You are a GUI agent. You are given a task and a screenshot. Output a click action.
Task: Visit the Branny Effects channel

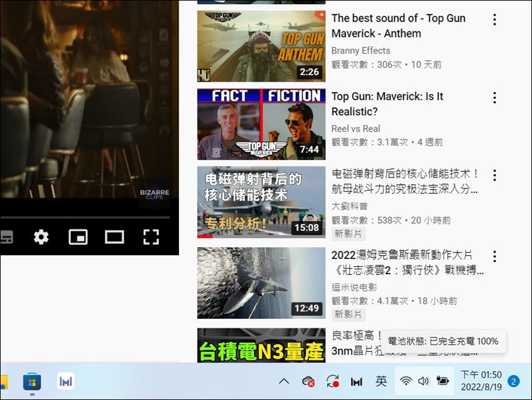[x=361, y=50]
